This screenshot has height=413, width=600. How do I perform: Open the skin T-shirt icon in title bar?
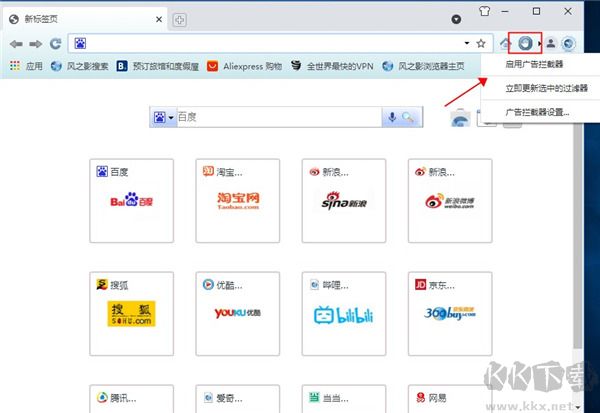[x=486, y=11]
